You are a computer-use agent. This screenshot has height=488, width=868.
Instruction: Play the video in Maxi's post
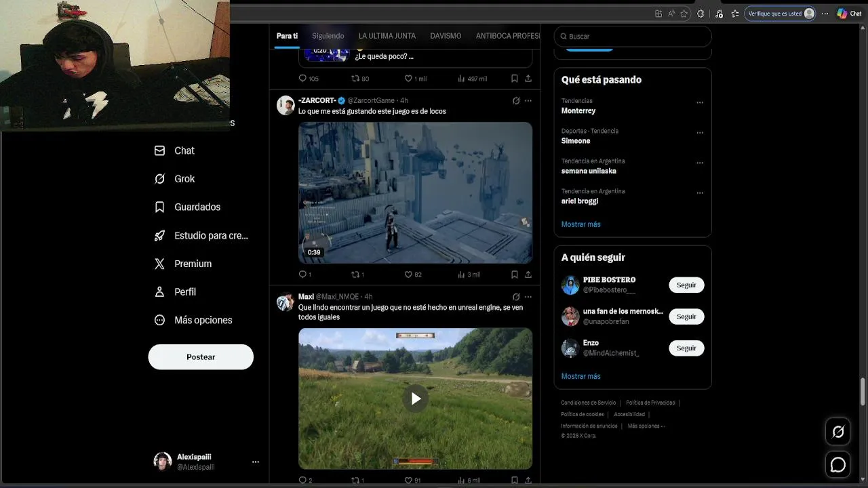[415, 399]
